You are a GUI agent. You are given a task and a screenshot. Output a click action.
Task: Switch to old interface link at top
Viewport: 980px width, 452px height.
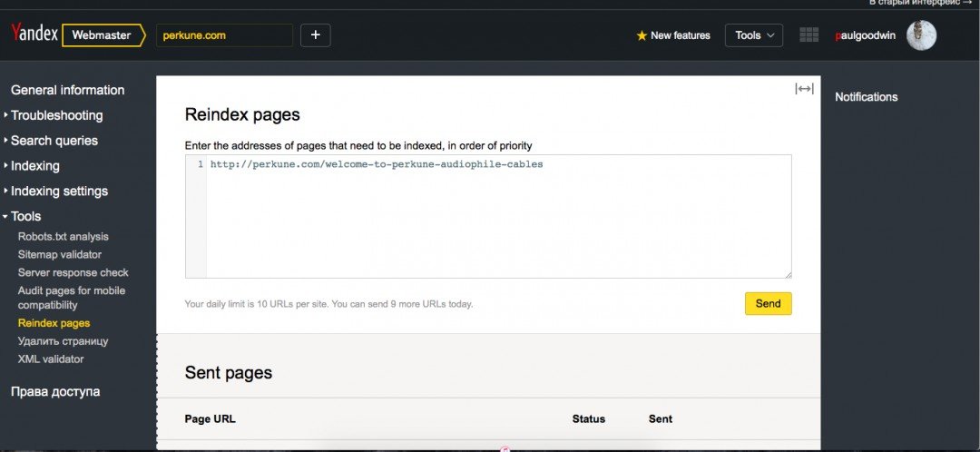[x=921, y=3]
